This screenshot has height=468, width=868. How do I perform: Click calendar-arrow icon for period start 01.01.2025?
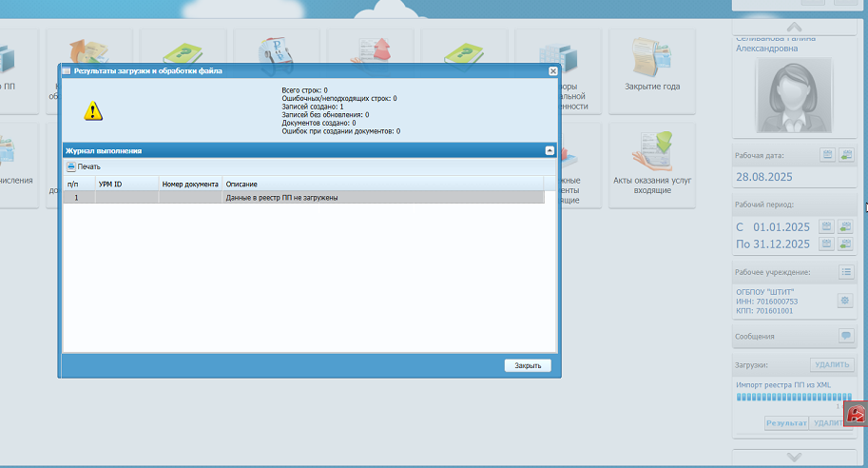point(845,226)
